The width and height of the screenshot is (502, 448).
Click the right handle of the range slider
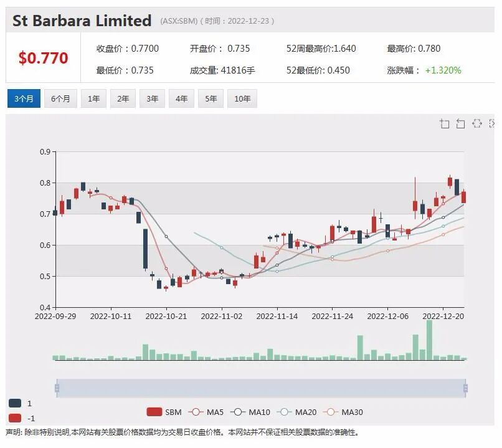pos(465,388)
